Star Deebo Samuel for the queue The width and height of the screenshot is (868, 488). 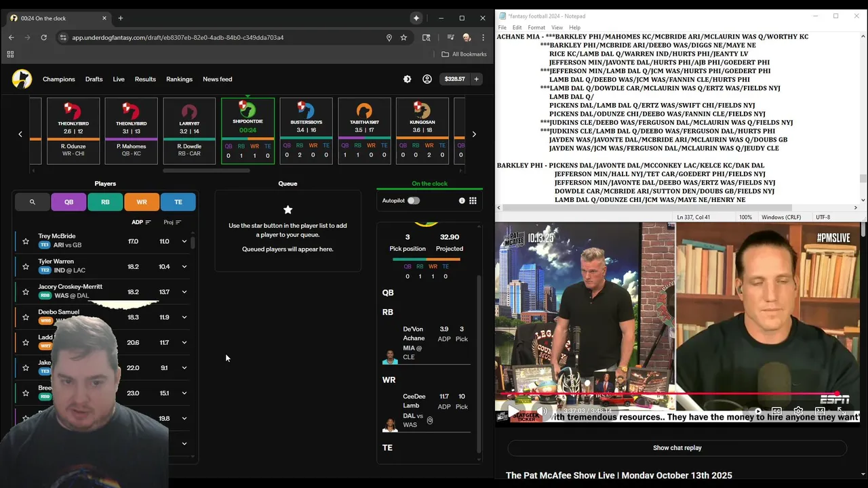pyautogui.click(x=26, y=317)
